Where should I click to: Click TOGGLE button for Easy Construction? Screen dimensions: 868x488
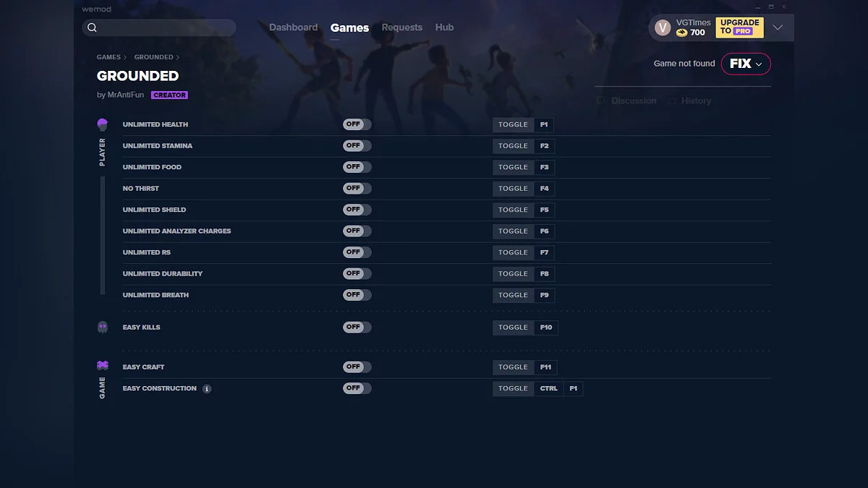coord(514,389)
